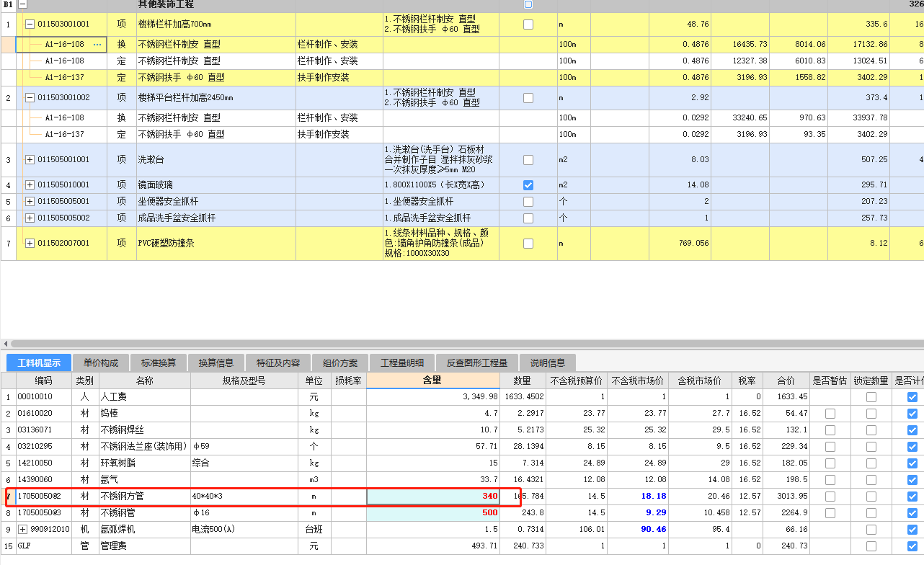Open the 反查图形工程量 tab
Screen dimensions: 924x565
[476, 362]
